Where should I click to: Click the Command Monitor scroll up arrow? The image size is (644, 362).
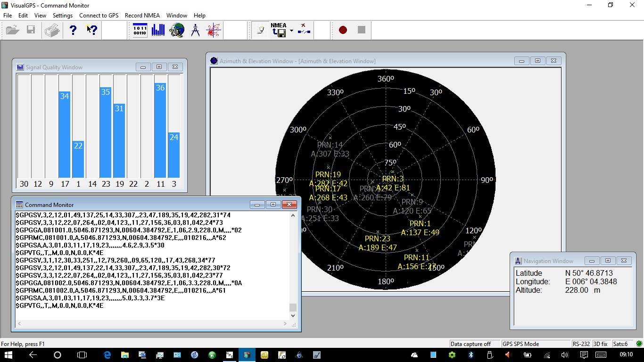[293, 215]
